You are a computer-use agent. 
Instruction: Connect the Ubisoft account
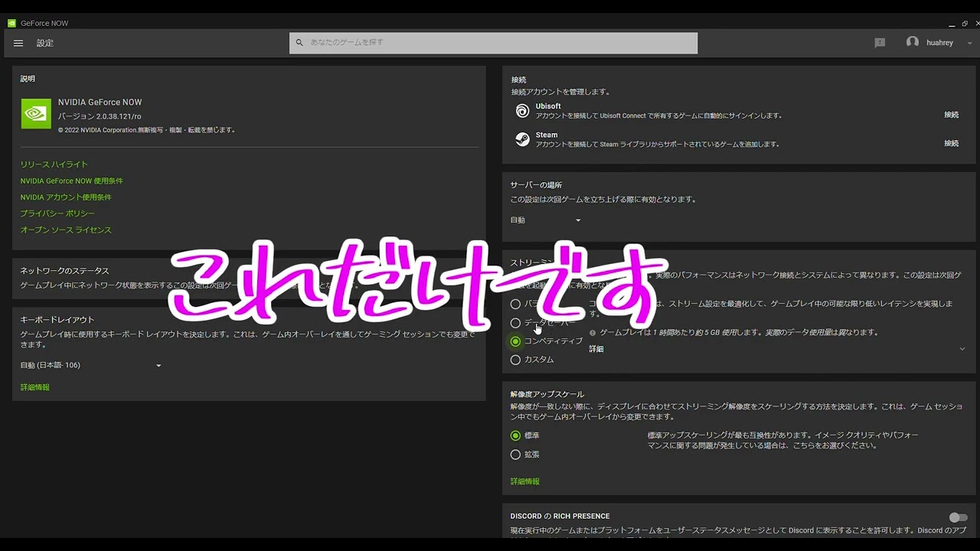(x=951, y=115)
